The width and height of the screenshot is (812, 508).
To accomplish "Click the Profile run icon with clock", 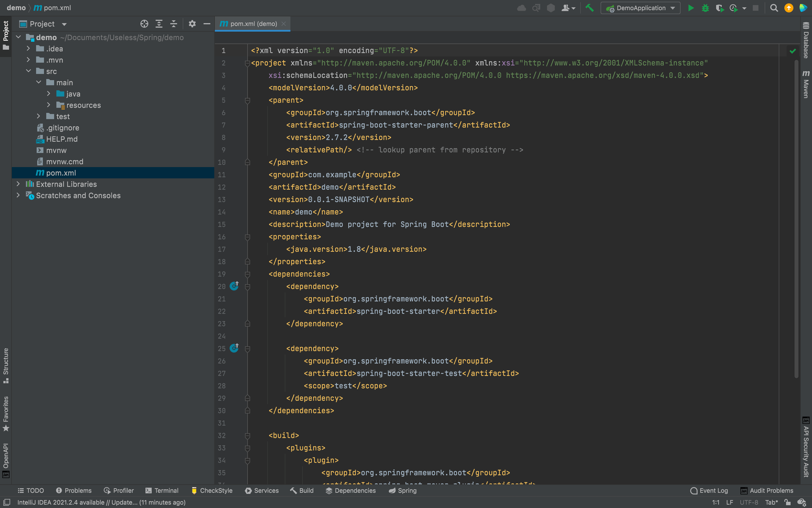I will click(x=734, y=8).
